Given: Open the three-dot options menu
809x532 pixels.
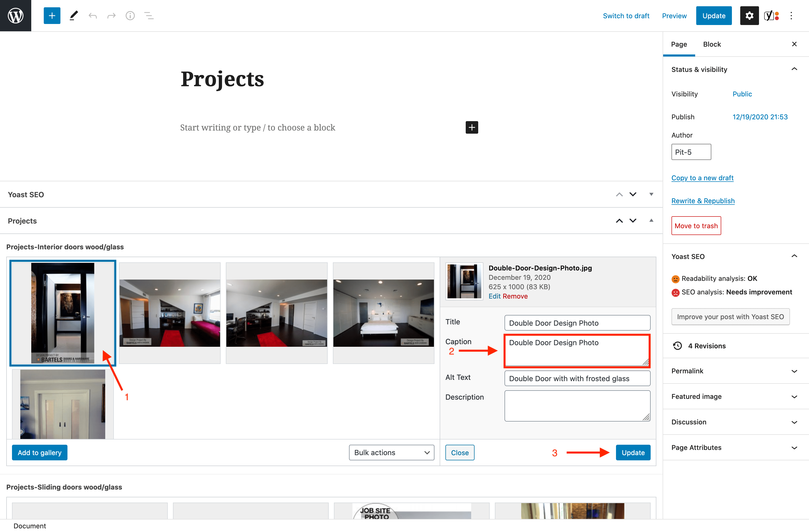Looking at the screenshot, I should click(x=791, y=16).
